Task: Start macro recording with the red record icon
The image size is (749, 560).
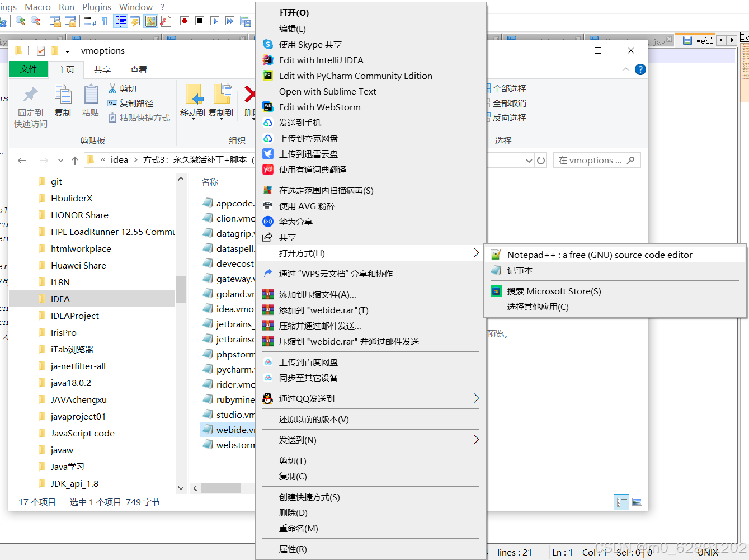Action: point(185,21)
